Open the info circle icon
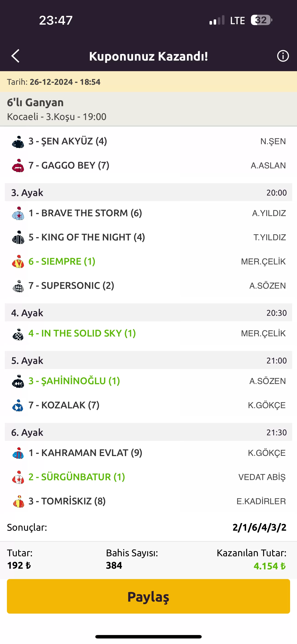The image size is (297, 644). [x=283, y=56]
